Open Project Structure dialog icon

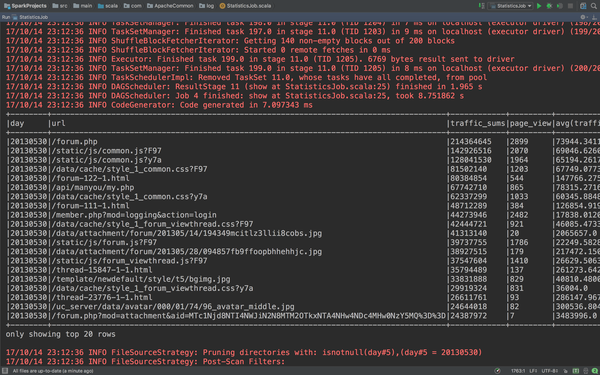pyautogui.click(x=583, y=6)
